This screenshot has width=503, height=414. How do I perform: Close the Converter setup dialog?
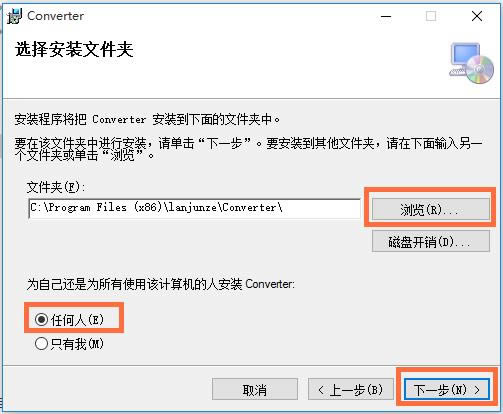click(477, 16)
